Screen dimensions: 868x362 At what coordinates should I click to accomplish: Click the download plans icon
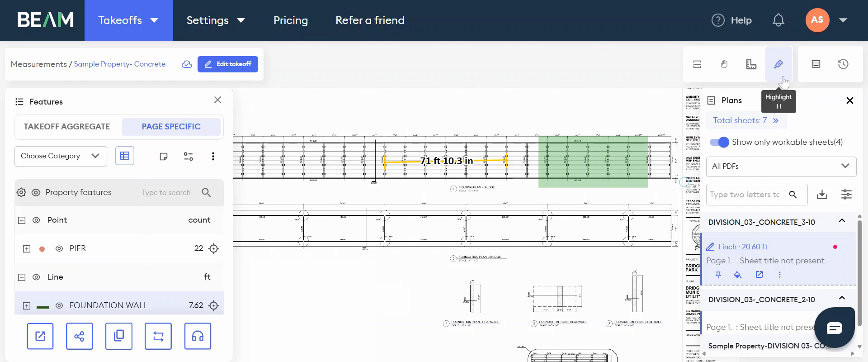click(x=822, y=195)
